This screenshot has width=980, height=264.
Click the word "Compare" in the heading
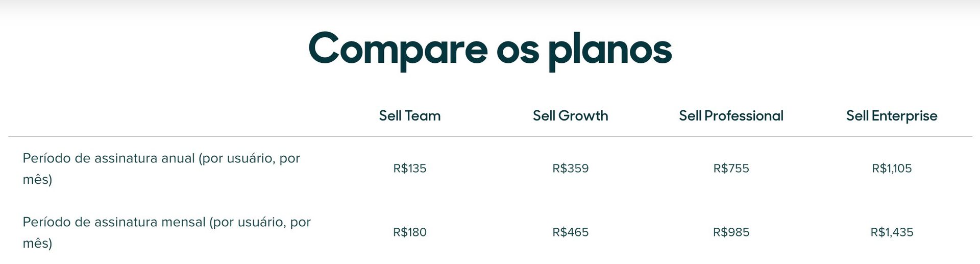click(x=398, y=50)
